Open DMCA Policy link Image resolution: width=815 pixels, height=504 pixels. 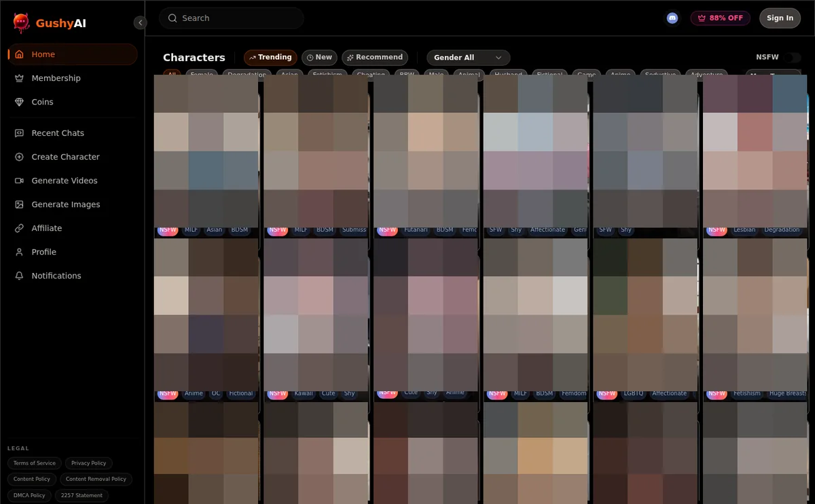tap(29, 495)
